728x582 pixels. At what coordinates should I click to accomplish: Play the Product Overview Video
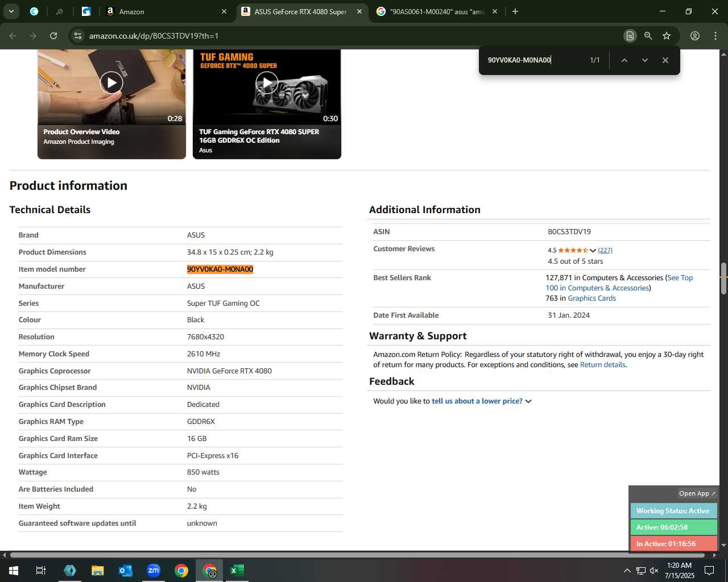coord(111,83)
